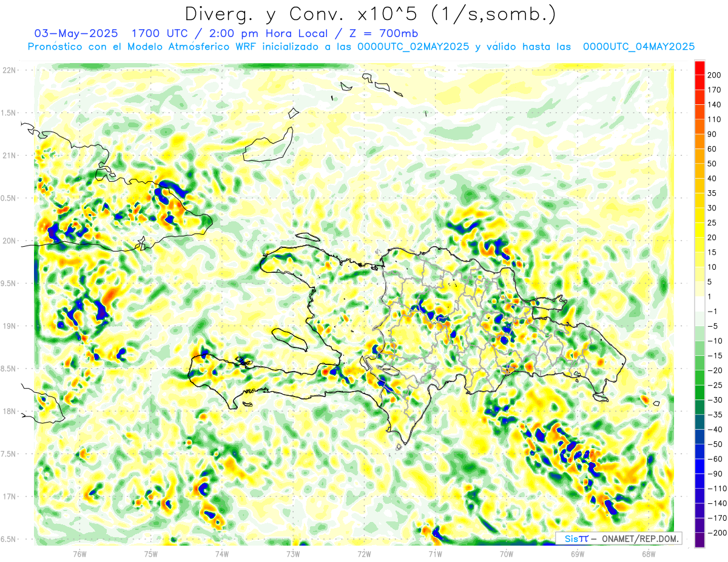Click the 9.5N latitude label
The width and height of the screenshot is (728, 562).
point(9,283)
